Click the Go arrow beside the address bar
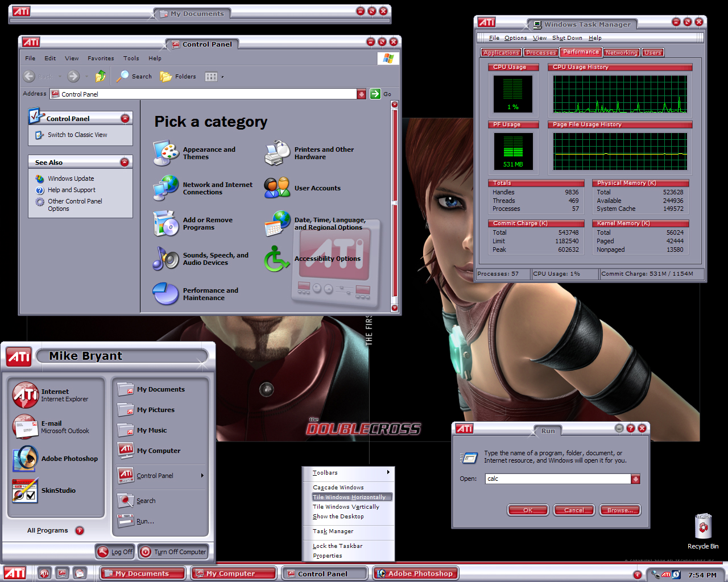Image resolution: width=728 pixels, height=582 pixels. coord(375,94)
